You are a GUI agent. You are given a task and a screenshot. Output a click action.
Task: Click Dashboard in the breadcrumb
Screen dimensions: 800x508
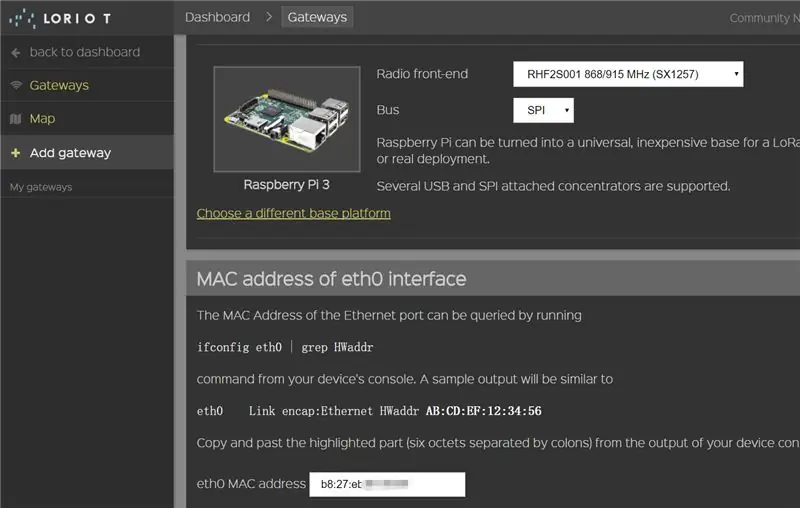(x=217, y=17)
